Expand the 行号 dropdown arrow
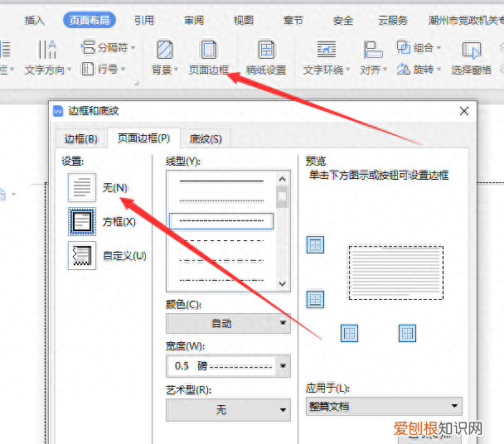The width and height of the screenshot is (504, 444). [x=123, y=69]
